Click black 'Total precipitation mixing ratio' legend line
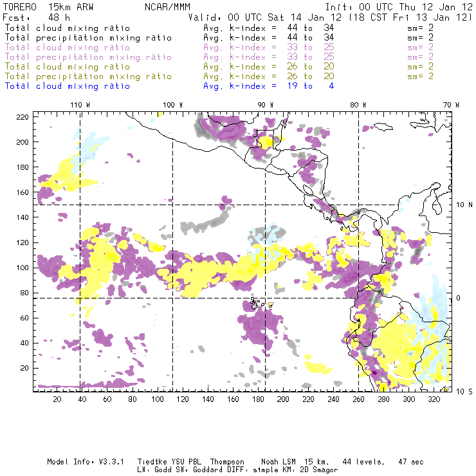 click(x=88, y=38)
